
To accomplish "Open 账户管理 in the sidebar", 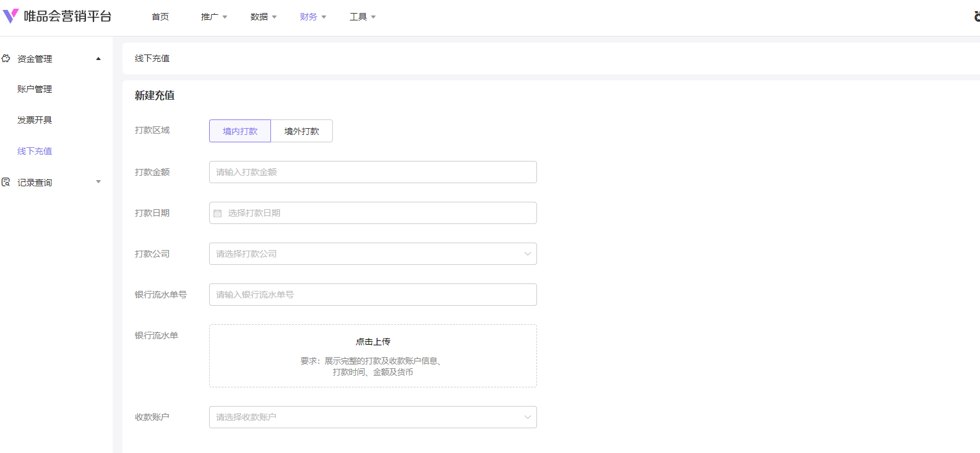I will tap(35, 89).
